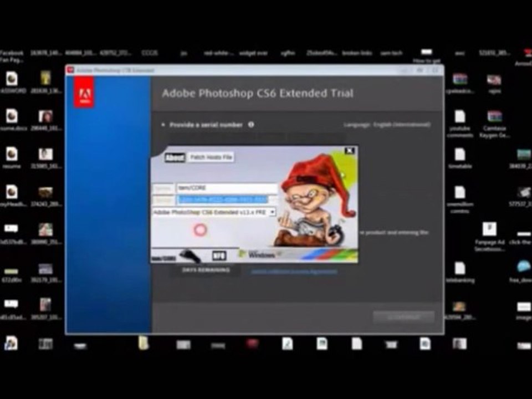The width and height of the screenshot is (532, 399).
Task: Select the How to get desktop icon
Action: coord(427,57)
